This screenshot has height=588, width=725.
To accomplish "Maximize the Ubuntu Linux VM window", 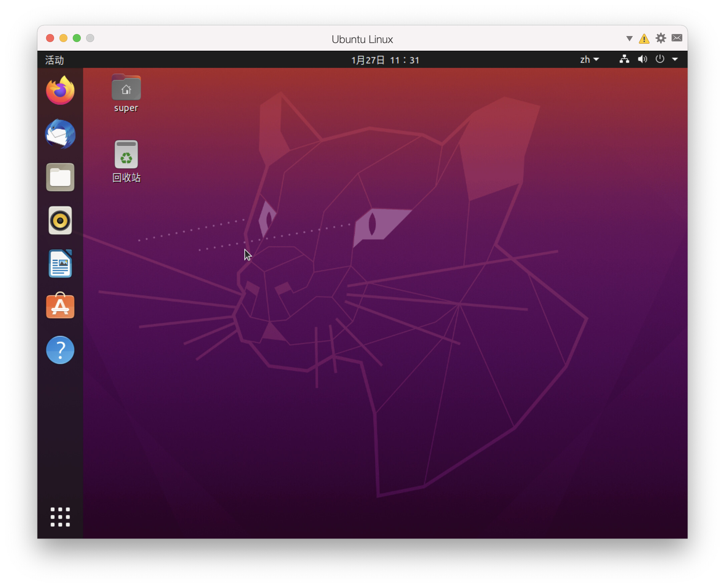I will pyautogui.click(x=77, y=38).
